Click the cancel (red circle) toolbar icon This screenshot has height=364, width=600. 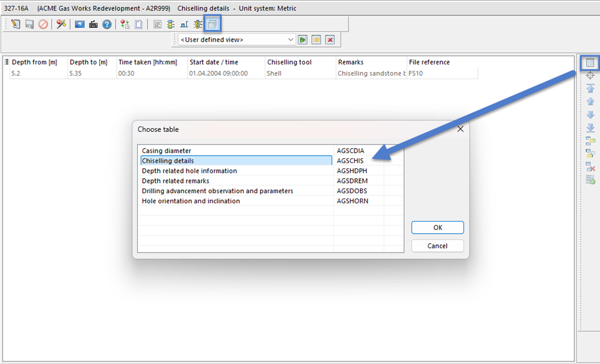coord(43,24)
